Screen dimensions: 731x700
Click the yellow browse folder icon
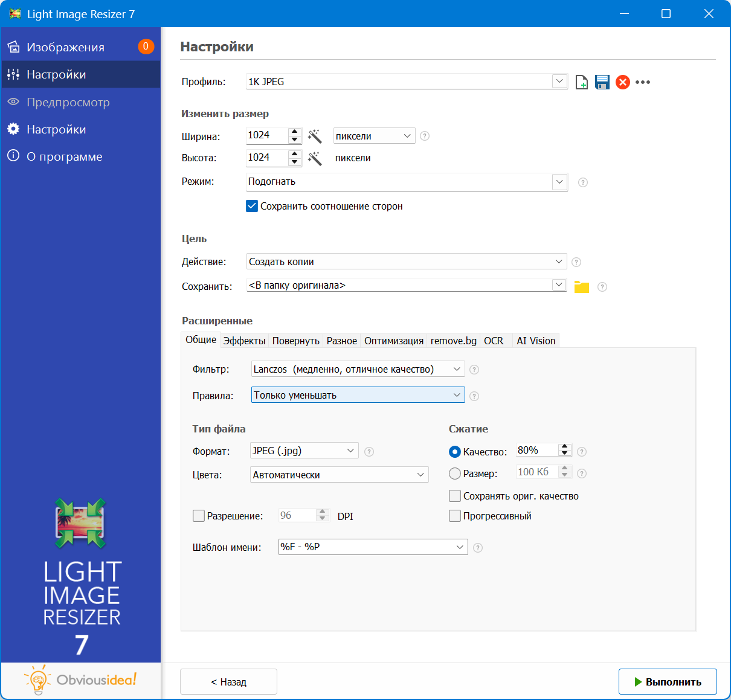581,287
